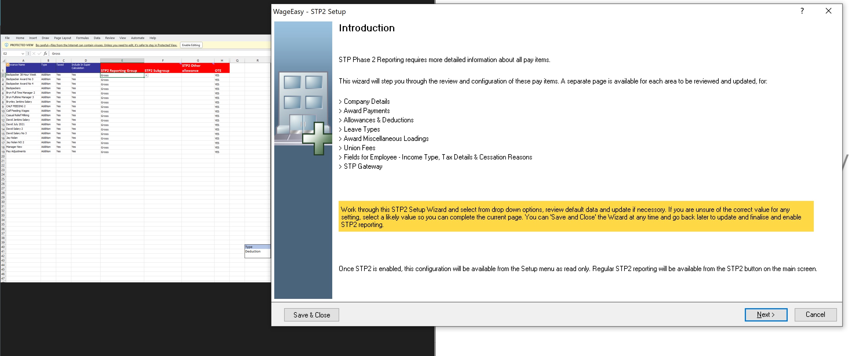Image resolution: width=868 pixels, height=356 pixels.
Task: Click cell 'Manager New'
Action: [23, 147]
